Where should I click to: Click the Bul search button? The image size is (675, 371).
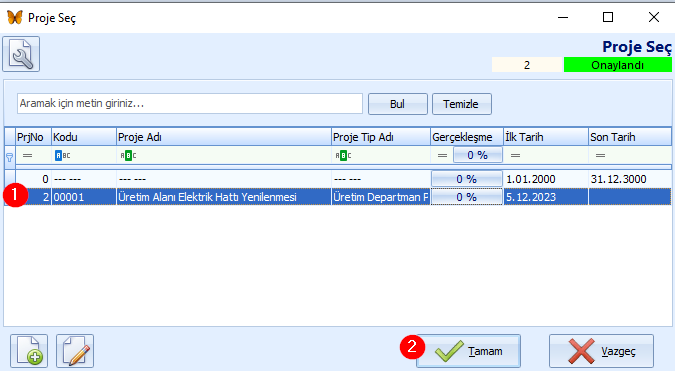pyautogui.click(x=398, y=104)
